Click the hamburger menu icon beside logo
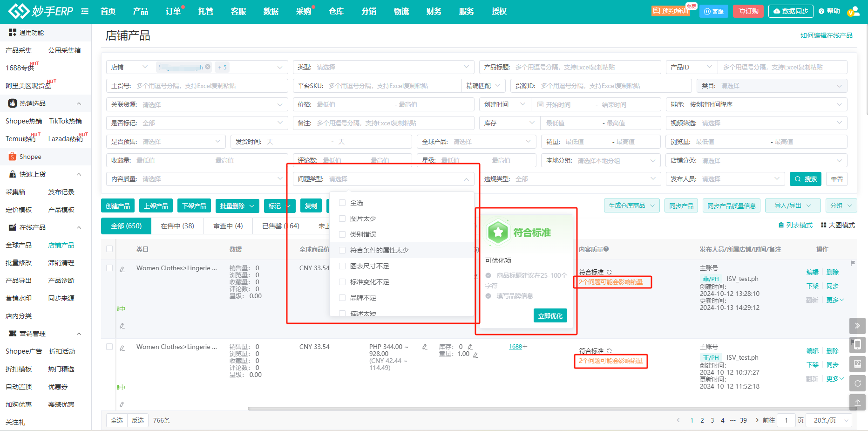Screen dimensions: 868x431 coord(85,11)
